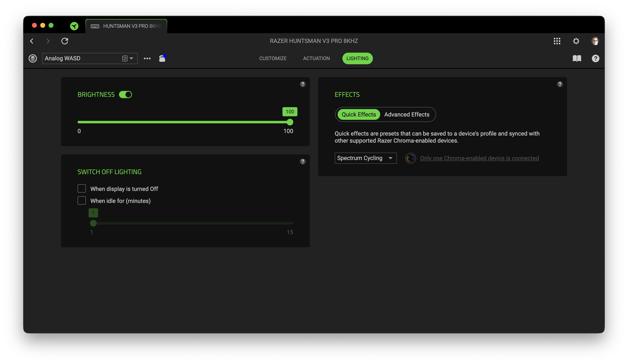Click the idle minutes slider handle
628x364 pixels.
pyautogui.click(x=93, y=223)
